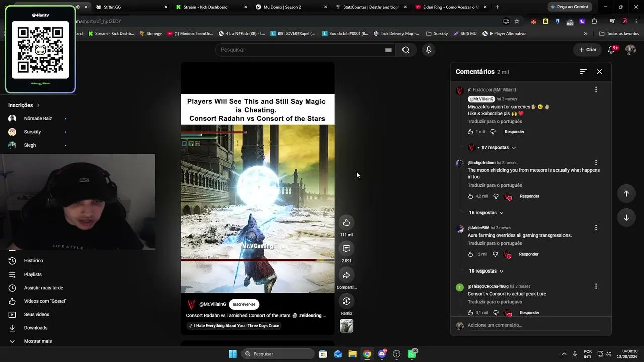Image resolution: width=644 pixels, height=362 pixels.
Task: Open Todos os favoritos bookmarks folder
Action: (x=619, y=34)
